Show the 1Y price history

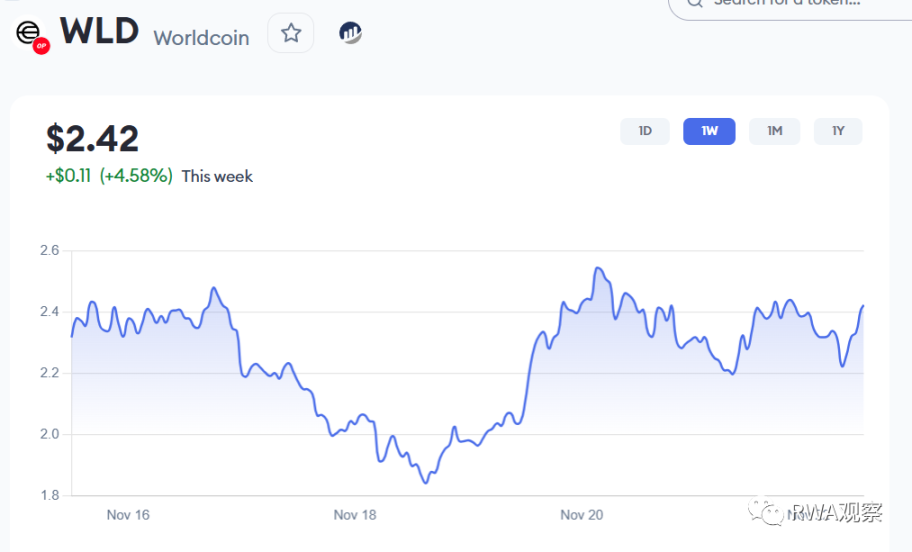tap(837, 131)
